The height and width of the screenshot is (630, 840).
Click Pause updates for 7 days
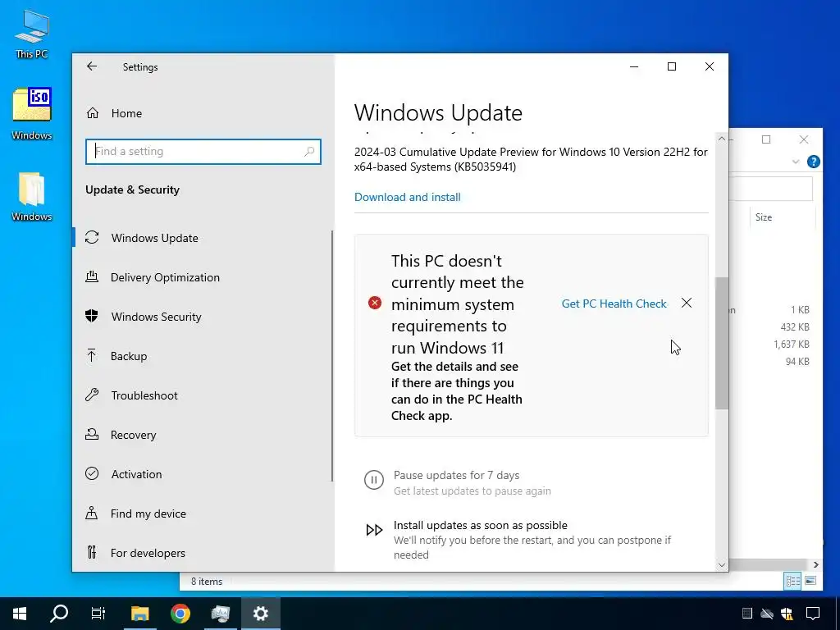click(456, 475)
